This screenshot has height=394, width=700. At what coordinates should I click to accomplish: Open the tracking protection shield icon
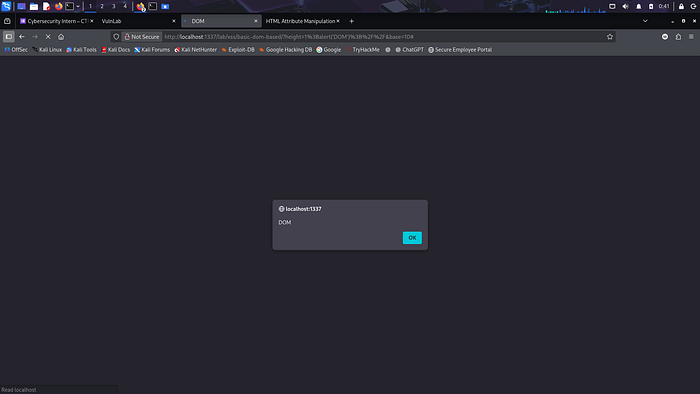point(116,37)
